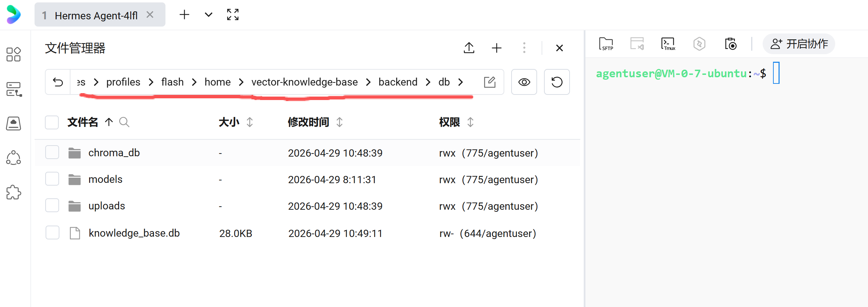
Task: Select the knowledge_base.db file
Action: click(134, 233)
